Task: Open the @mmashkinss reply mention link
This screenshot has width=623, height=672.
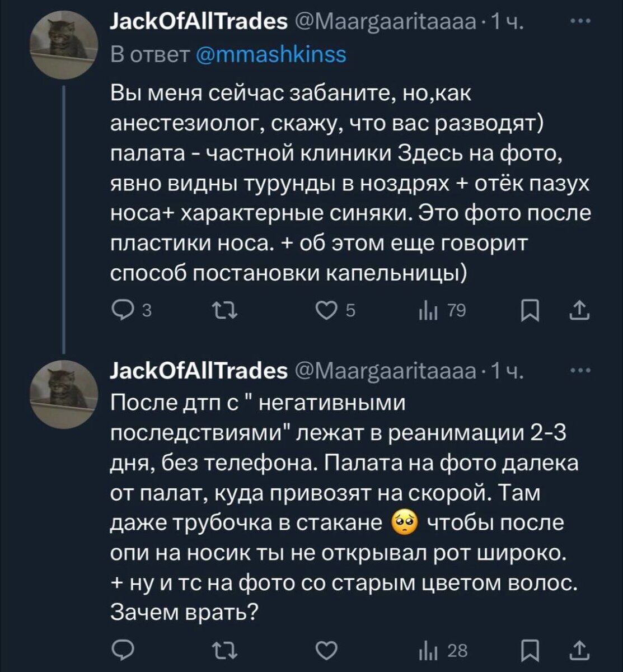Action: coord(269,54)
